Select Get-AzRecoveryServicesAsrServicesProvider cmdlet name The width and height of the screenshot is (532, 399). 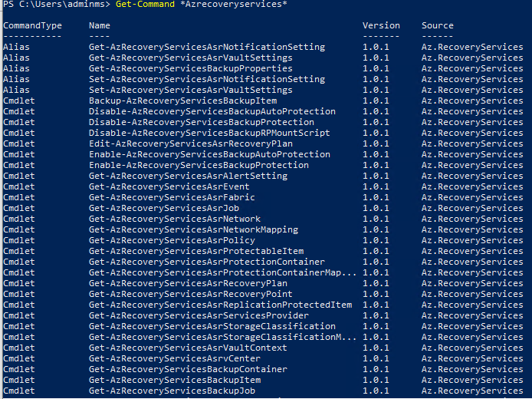coord(199,316)
